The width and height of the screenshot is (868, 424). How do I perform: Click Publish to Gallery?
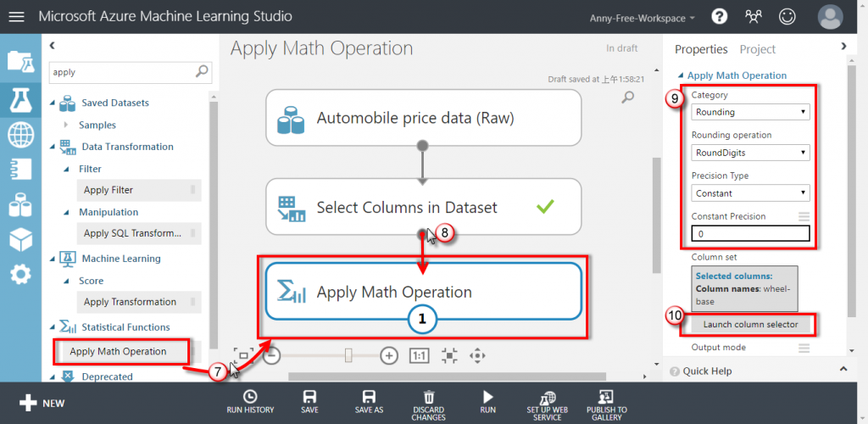click(x=607, y=405)
